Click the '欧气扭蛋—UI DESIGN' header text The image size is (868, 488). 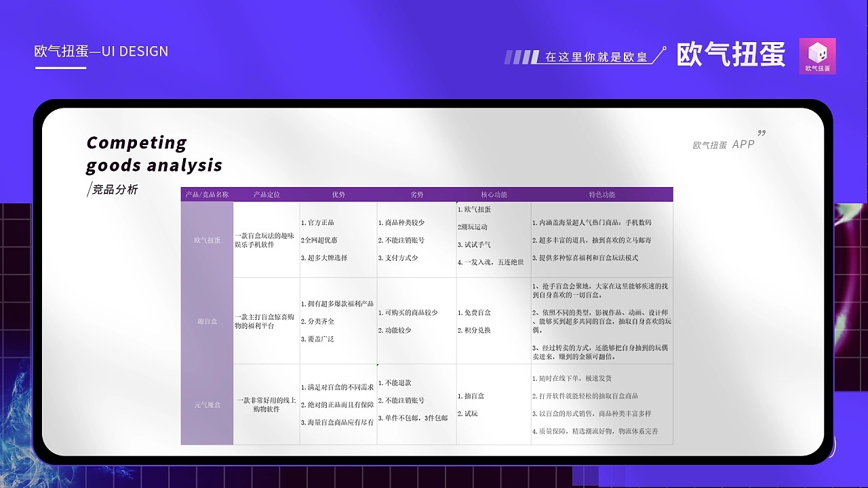101,51
